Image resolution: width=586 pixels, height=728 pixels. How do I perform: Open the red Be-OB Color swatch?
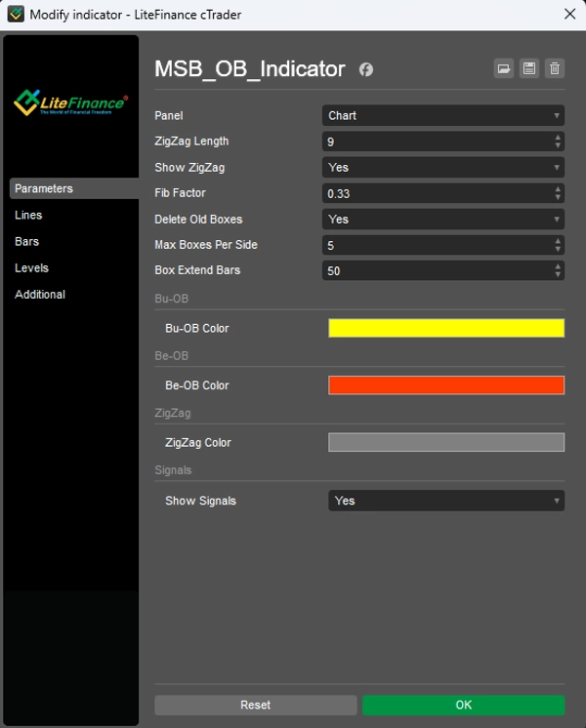tap(446, 385)
